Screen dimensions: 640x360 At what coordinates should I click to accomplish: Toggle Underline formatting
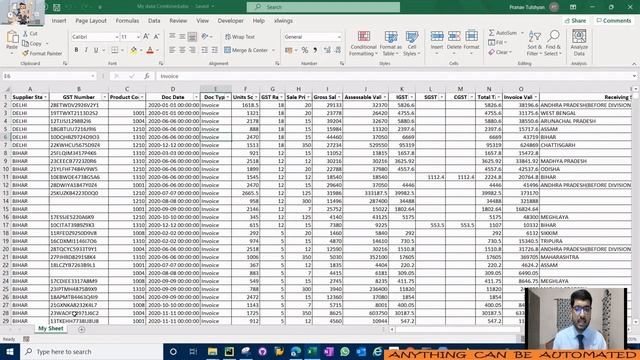(96, 50)
